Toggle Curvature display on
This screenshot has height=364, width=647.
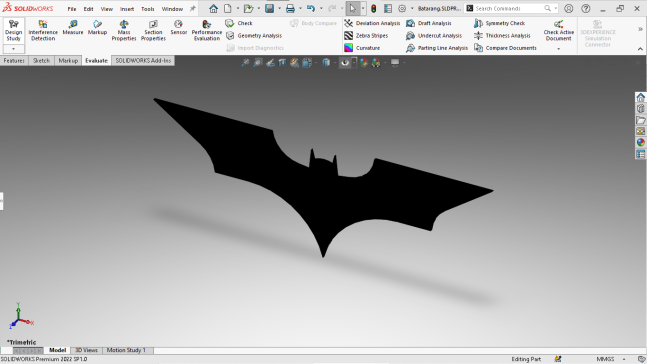(362, 48)
